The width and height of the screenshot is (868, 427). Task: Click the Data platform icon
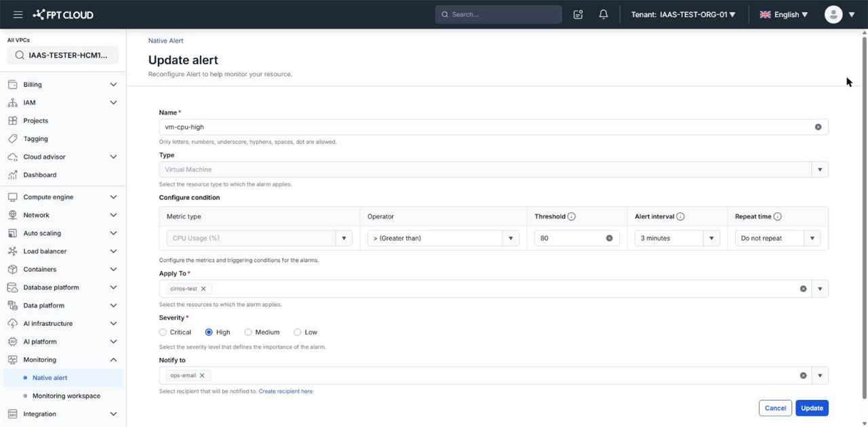pyautogui.click(x=12, y=306)
